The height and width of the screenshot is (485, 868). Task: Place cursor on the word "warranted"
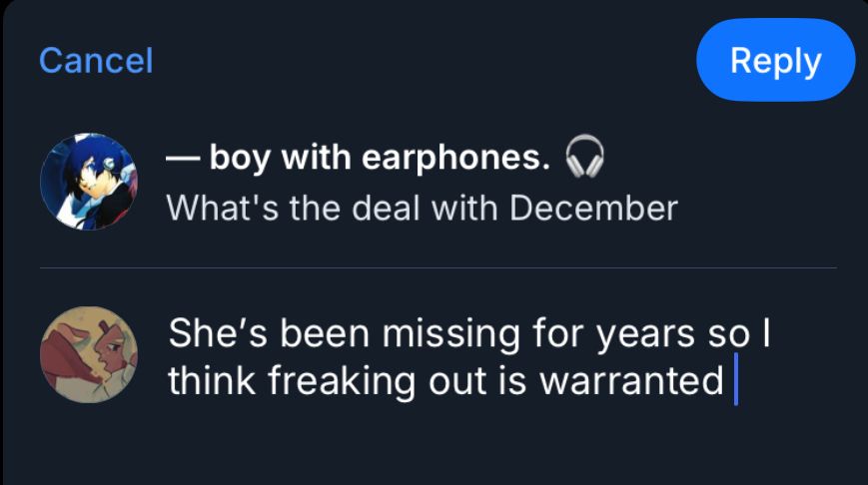point(631,381)
